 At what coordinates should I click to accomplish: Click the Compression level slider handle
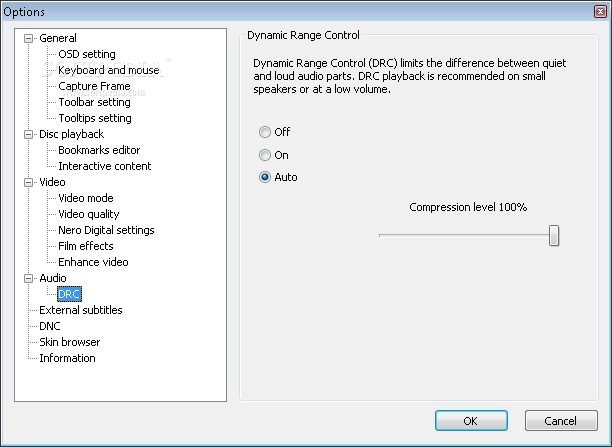[553, 235]
